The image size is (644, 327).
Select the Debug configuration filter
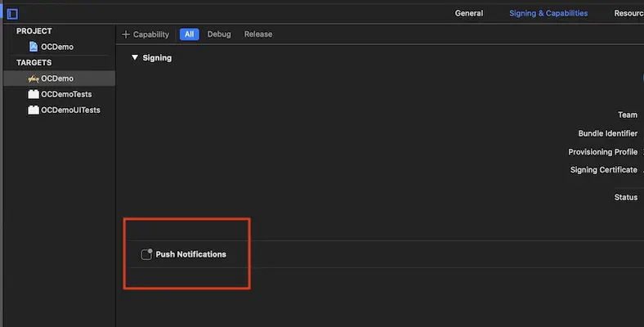click(219, 34)
